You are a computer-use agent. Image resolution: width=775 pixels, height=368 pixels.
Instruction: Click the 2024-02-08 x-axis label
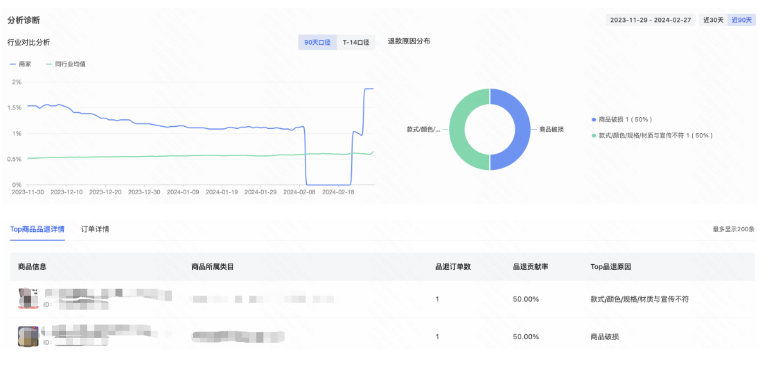point(300,192)
